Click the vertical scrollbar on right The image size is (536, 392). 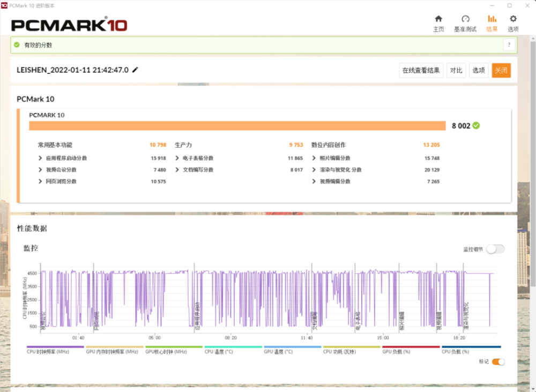click(533, 164)
